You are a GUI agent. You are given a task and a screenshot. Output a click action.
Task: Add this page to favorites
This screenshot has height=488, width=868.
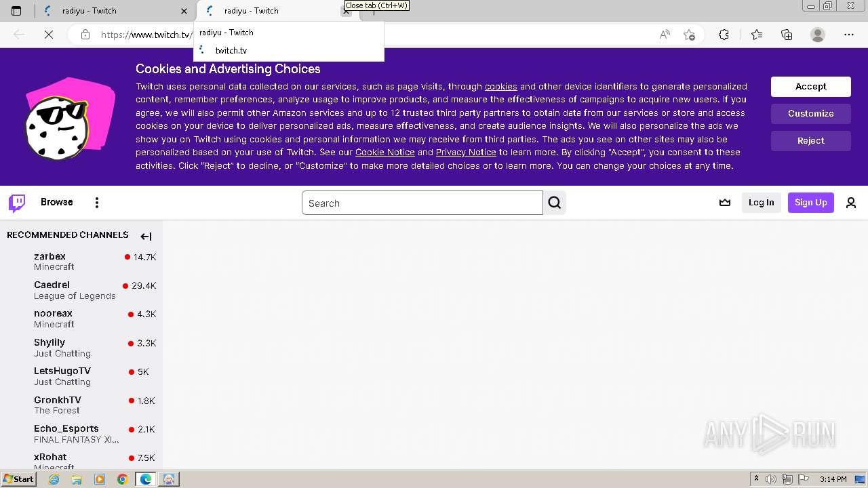point(689,35)
